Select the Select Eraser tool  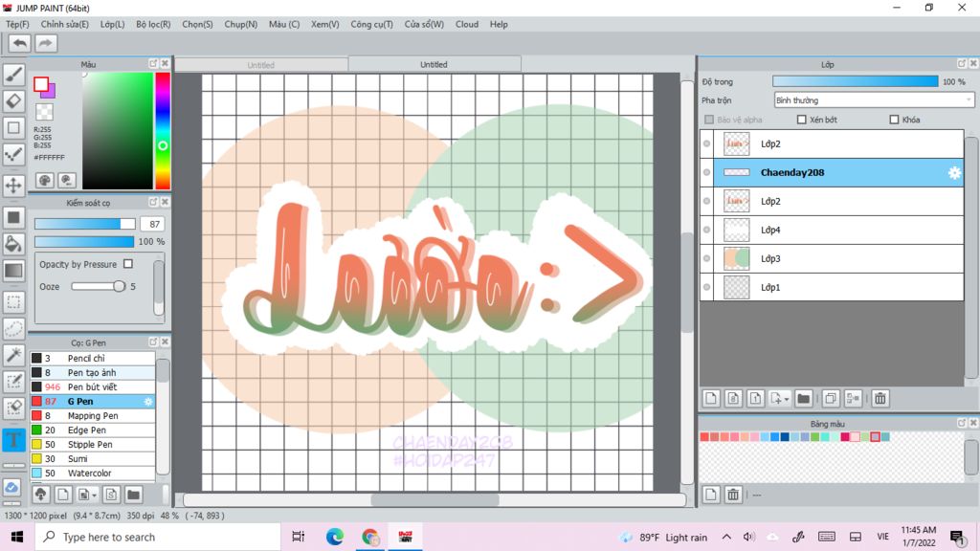coord(13,408)
